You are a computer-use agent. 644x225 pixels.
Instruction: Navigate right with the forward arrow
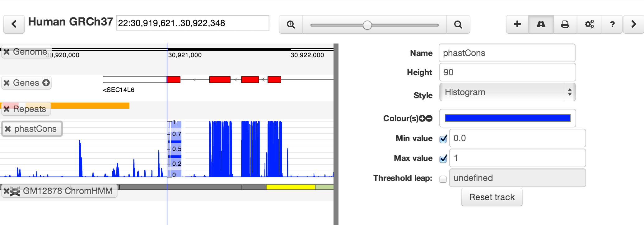634,24
